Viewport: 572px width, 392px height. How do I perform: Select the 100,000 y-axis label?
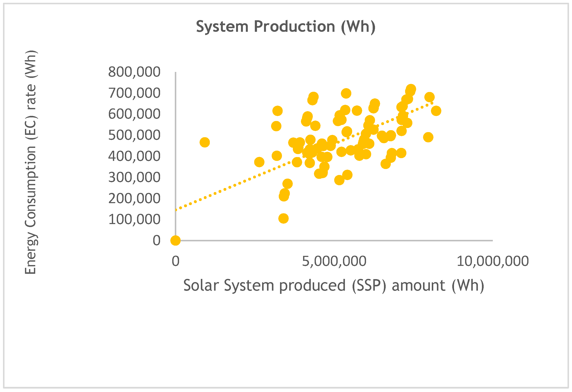click(134, 220)
